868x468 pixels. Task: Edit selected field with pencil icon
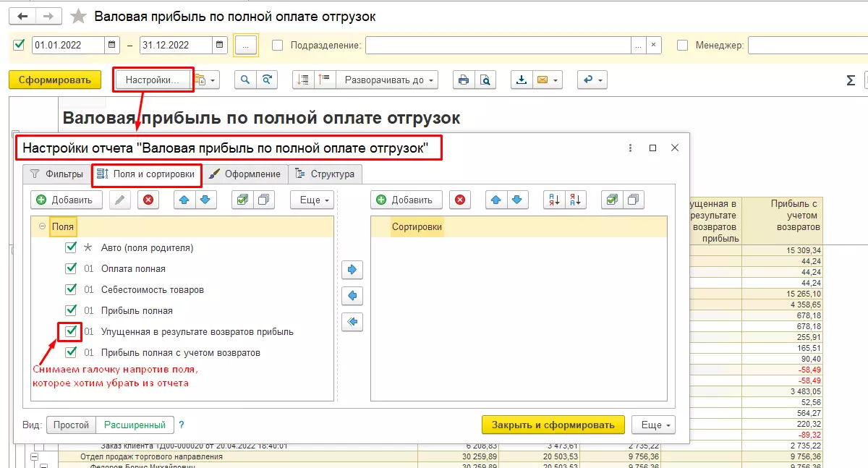[x=120, y=200]
